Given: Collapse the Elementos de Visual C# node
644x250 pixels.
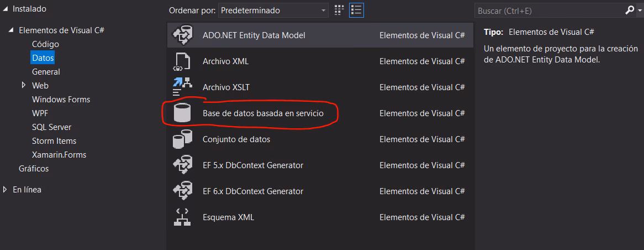Looking at the screenshot, I should point(11,30).
